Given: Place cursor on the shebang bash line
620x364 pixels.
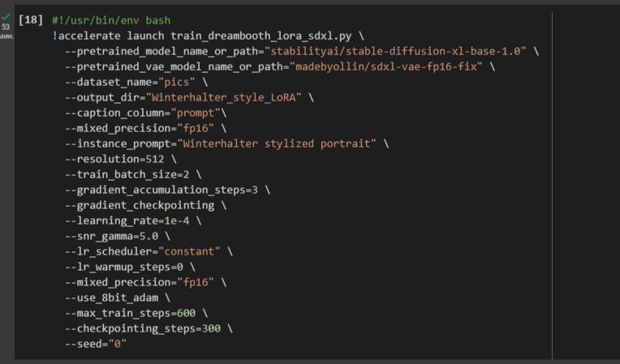Looking at the screenshot, I should pos(111,19).
